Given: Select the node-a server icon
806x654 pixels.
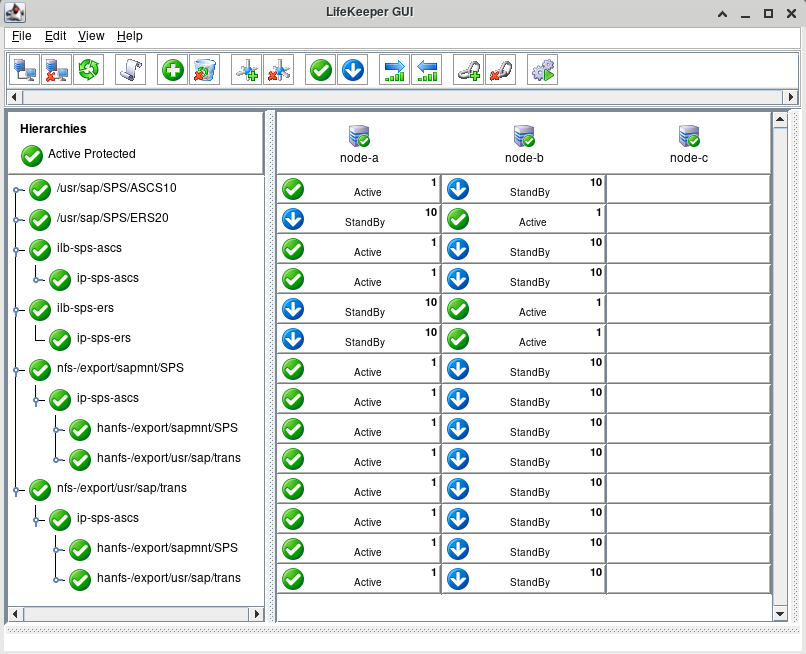Looking at the screenshot, I should tap(359, 136).
